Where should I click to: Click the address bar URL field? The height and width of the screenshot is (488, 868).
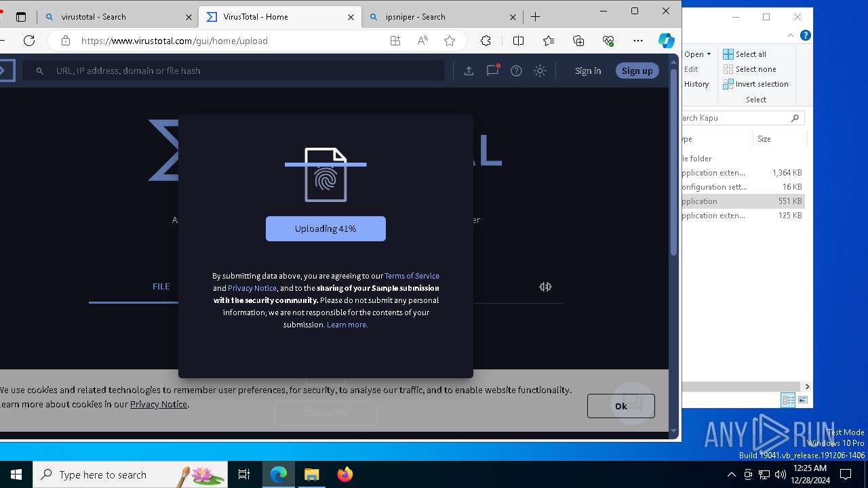pyautogui.click(x=231, y=41)
